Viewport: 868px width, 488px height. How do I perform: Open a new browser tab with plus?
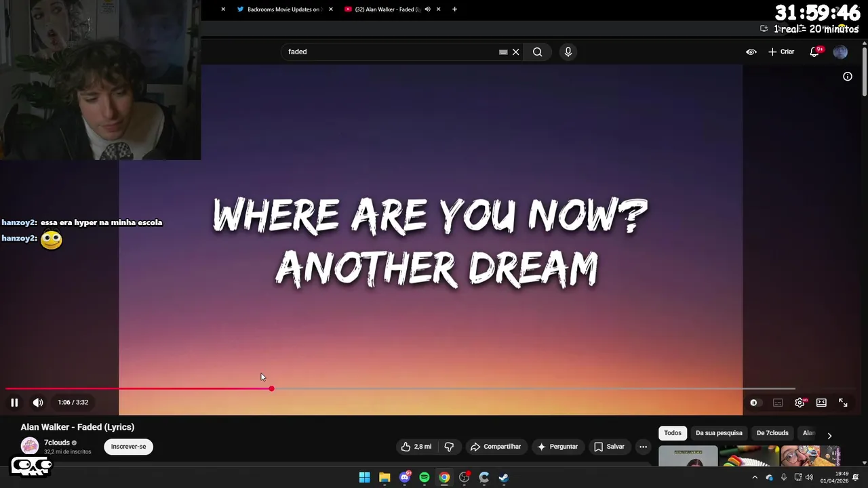click(454, 9)
